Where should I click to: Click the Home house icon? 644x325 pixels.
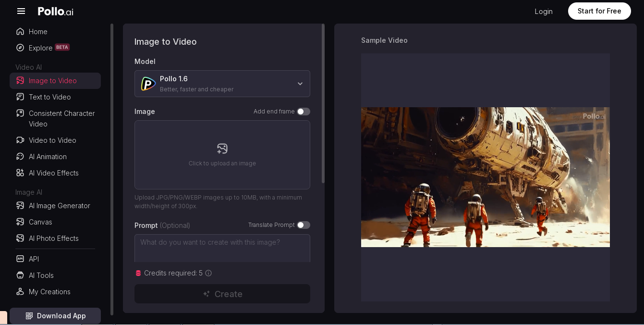[x=20, y=32]
